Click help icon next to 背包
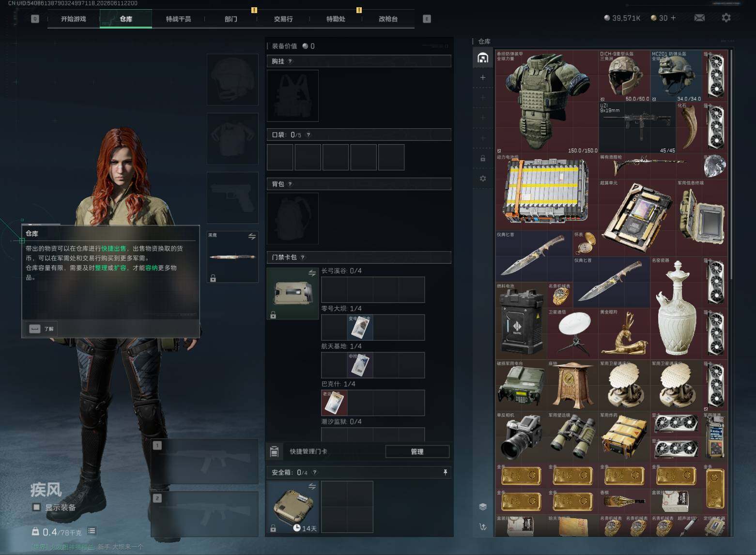 pyautogui.click(x=290, y=184)
